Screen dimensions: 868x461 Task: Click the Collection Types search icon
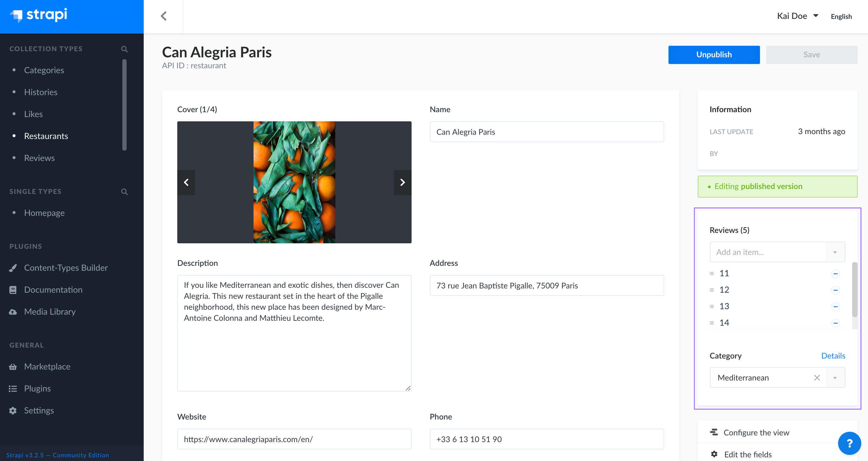click(x=124, y=49)
